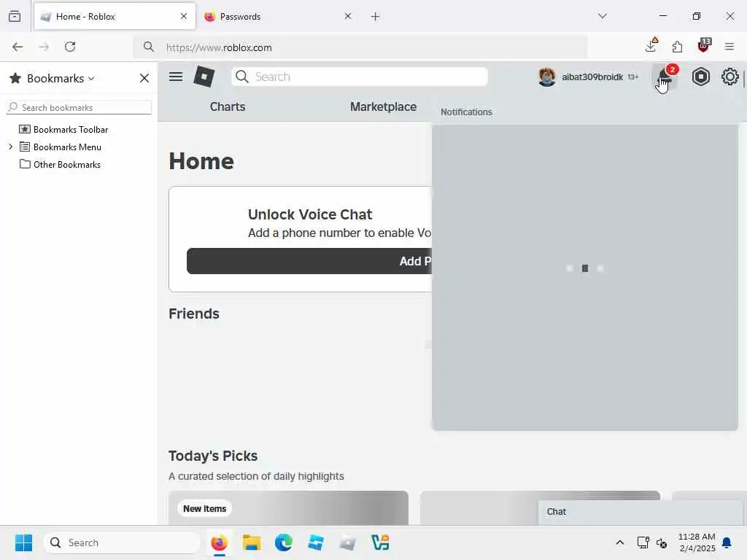Screen dimensions: 747x560
Task: Click the uBlock Origin shield icon
Action: tap(704, 46)
